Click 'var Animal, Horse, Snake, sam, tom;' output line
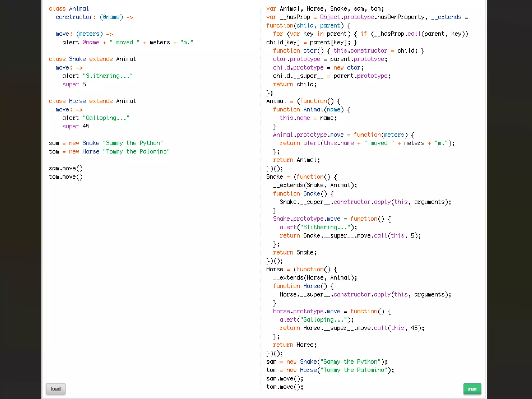This screenshot has width=532, height=399. pyautogui.click(x=325, y=9)
